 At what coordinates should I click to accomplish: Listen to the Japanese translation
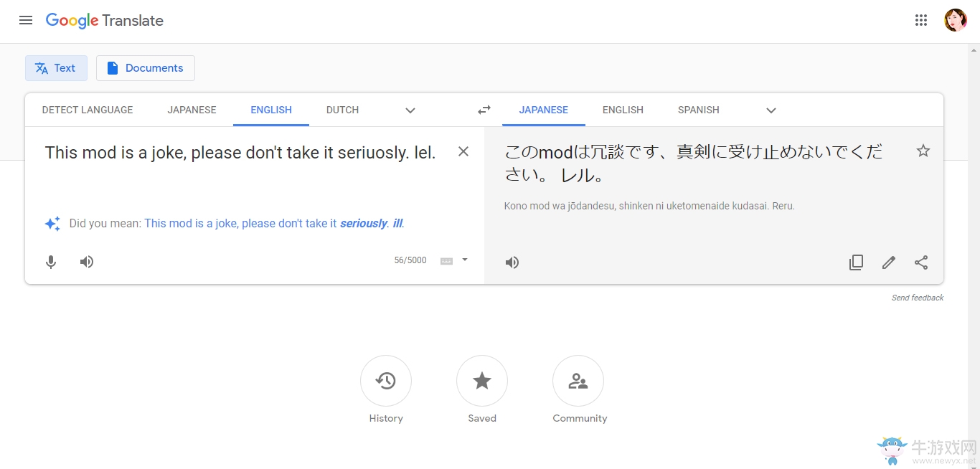(x=512, y=262)
